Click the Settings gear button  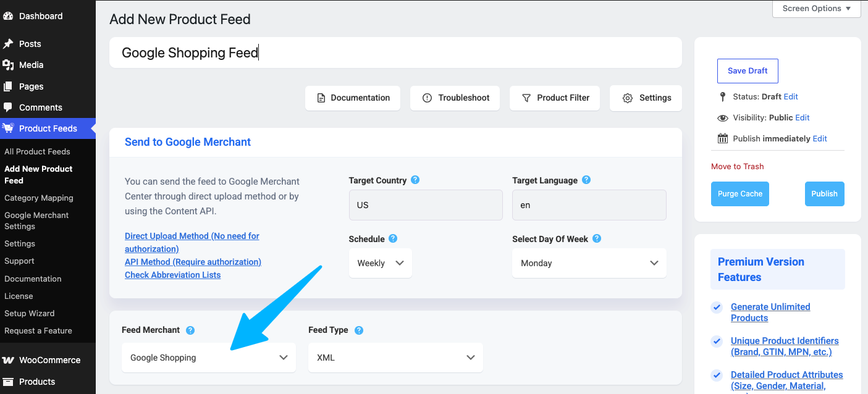click(646, 98)
